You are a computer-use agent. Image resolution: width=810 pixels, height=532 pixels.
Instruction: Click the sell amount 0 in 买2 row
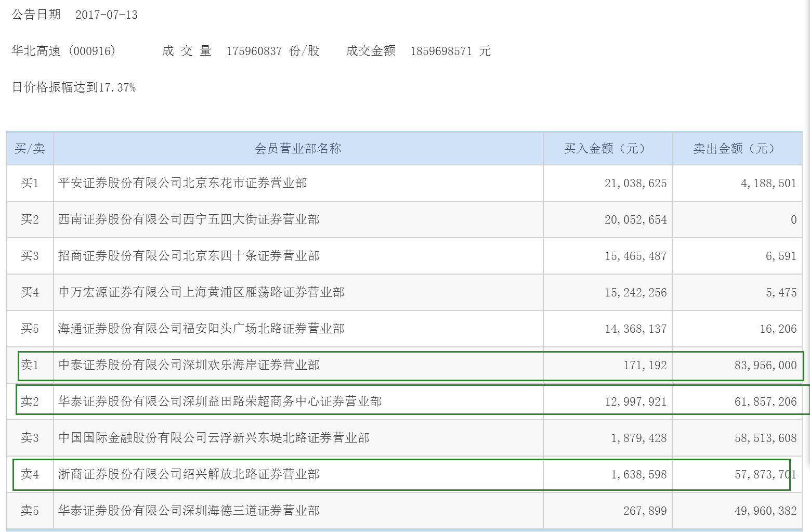(x=793, y=219)
